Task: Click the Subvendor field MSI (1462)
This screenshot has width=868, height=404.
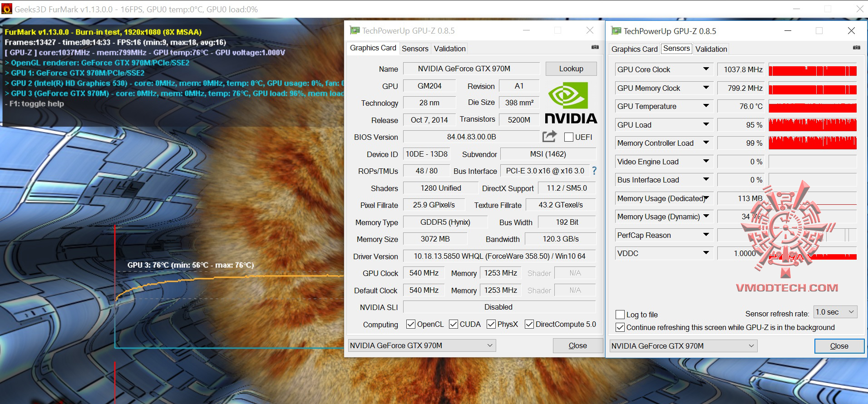Action: tap(548, 154)
